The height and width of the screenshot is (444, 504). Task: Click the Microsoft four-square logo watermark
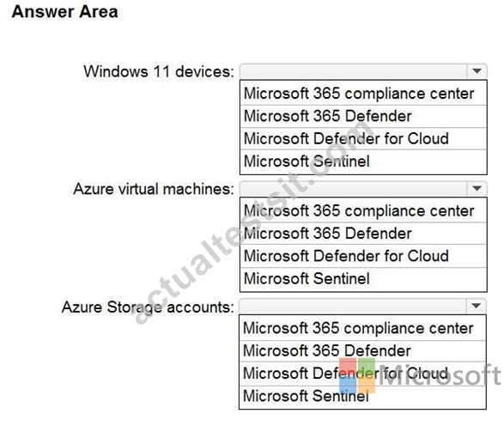(x=357, y=375)
